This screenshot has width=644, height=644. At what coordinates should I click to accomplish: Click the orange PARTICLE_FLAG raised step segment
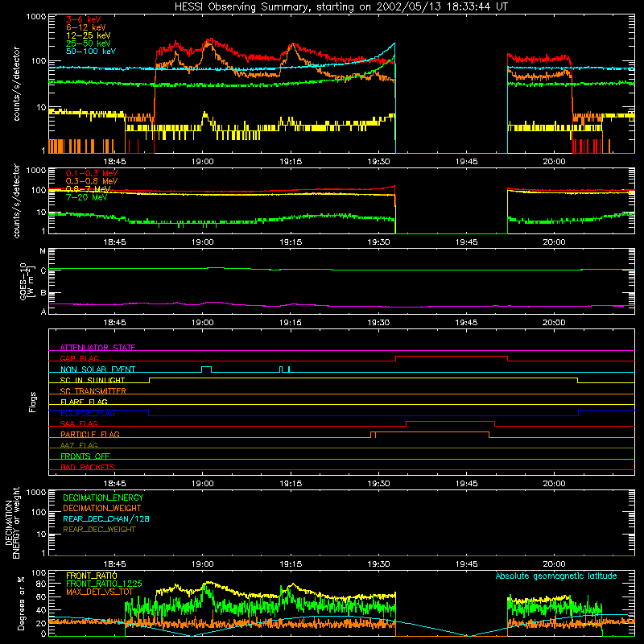pyautogui.click(x=432, y=432)
